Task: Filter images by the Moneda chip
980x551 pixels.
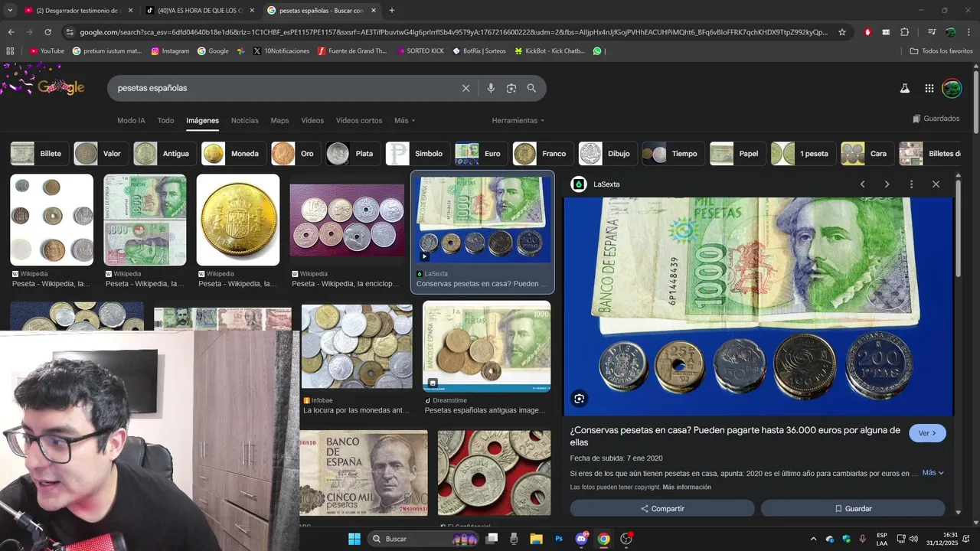Action: pyautogui.click(x=234, y=154)
